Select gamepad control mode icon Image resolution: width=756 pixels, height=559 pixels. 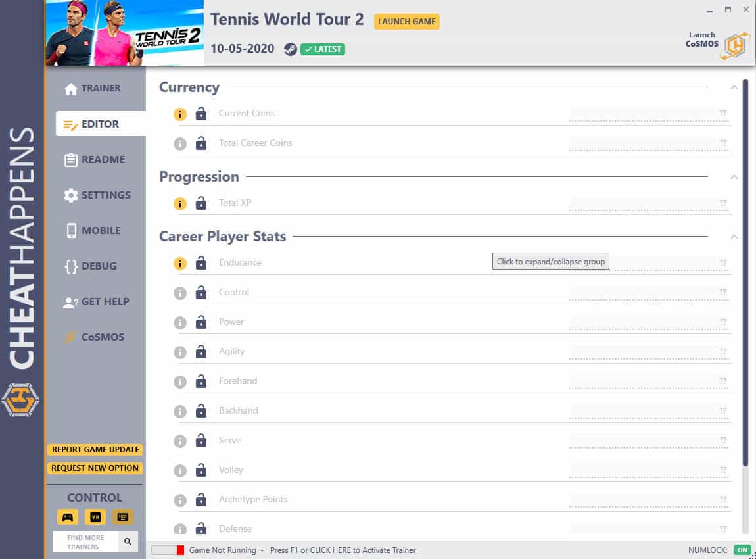pyautogui.click(x=68, y=517)
